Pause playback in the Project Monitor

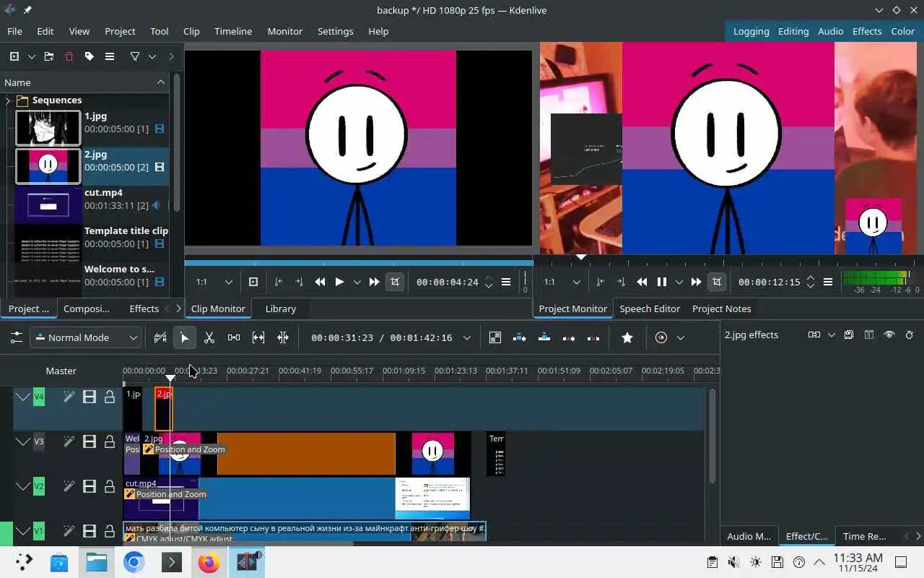tap(661, 282)
